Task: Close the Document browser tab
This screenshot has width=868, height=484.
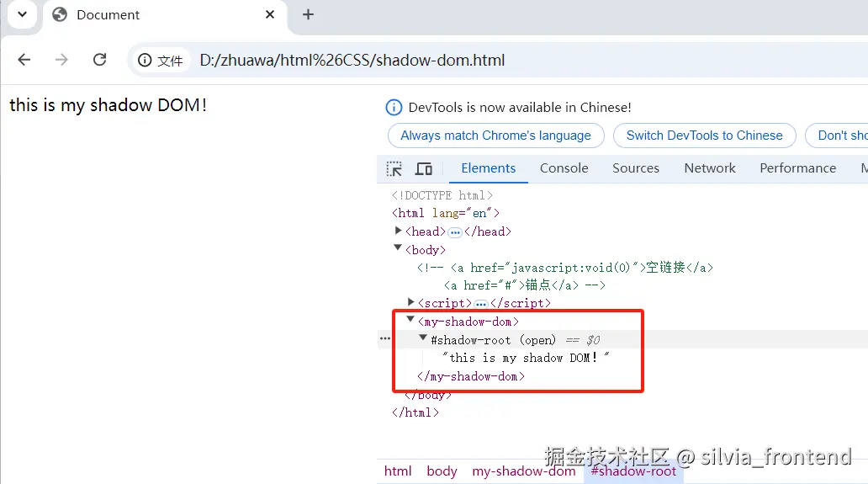Action: click(270, 14)
